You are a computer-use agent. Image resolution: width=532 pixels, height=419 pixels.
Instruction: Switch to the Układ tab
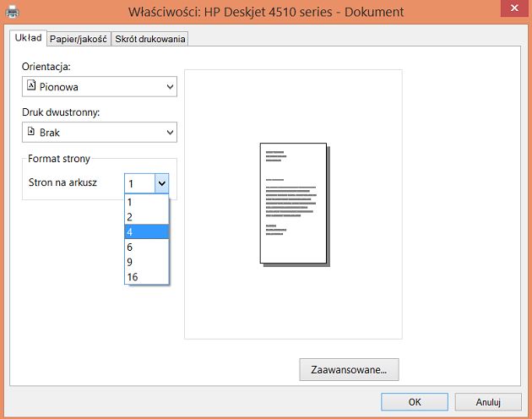[x=28, y=38]
